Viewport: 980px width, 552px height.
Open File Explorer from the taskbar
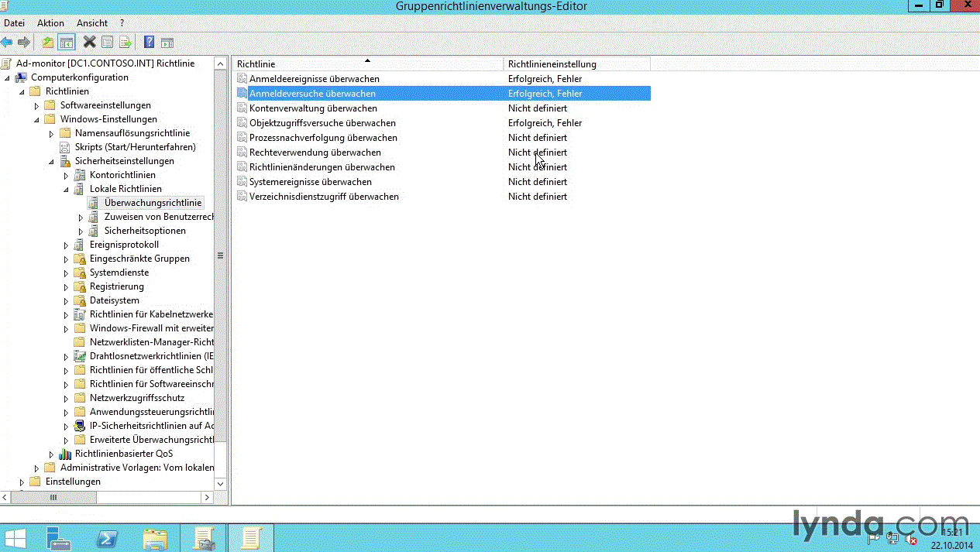155,538
